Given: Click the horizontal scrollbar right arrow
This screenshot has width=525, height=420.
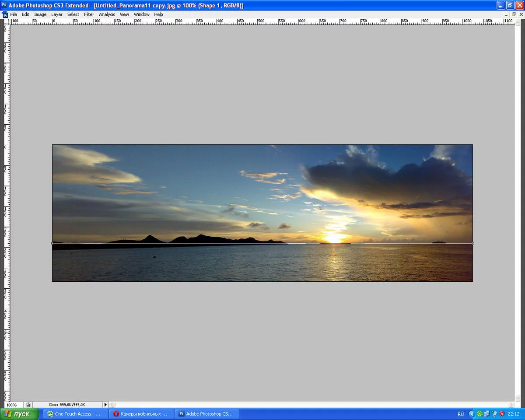Looking at the screenshot, I should click(511, 405).
